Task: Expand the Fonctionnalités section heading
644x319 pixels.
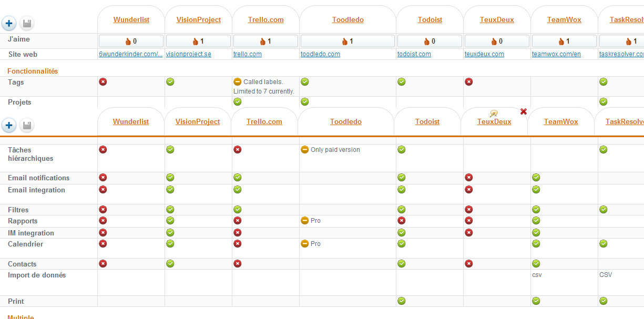Action: point(33,71)
